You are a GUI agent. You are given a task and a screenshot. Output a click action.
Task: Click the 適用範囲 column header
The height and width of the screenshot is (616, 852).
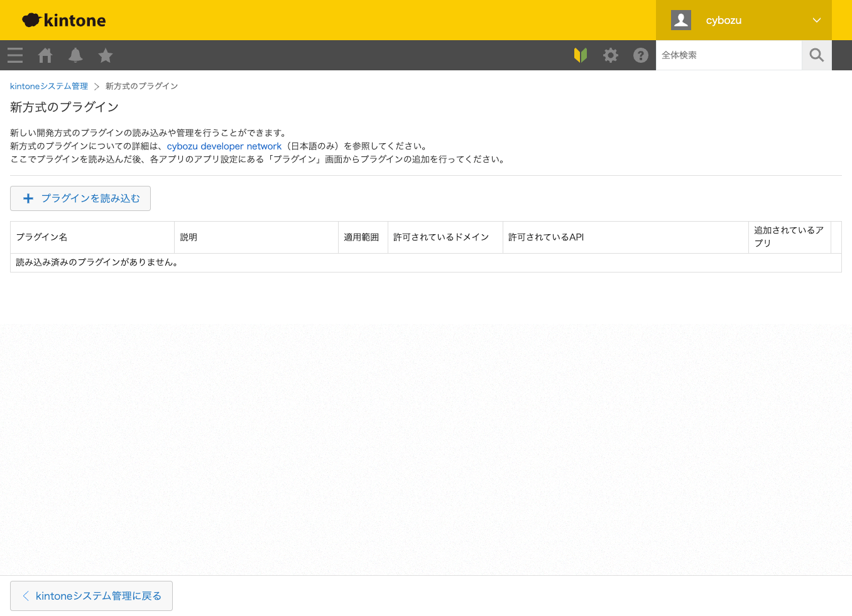click(x=363, y=237)
